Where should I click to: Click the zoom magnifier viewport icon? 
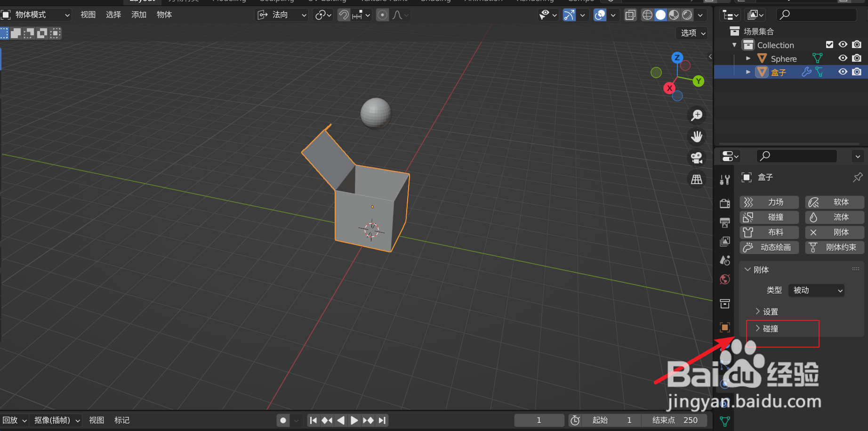point(697,115)
